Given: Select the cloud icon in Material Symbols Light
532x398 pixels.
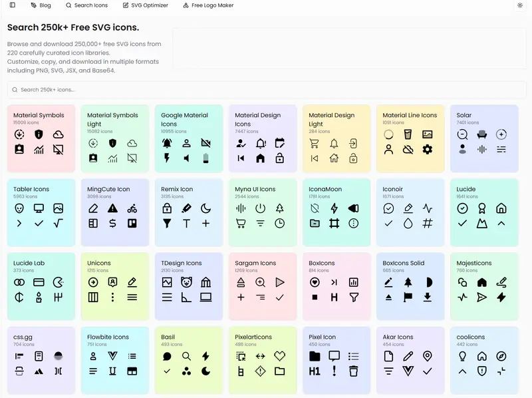Looking at the screenshot, I should point(132,143).
